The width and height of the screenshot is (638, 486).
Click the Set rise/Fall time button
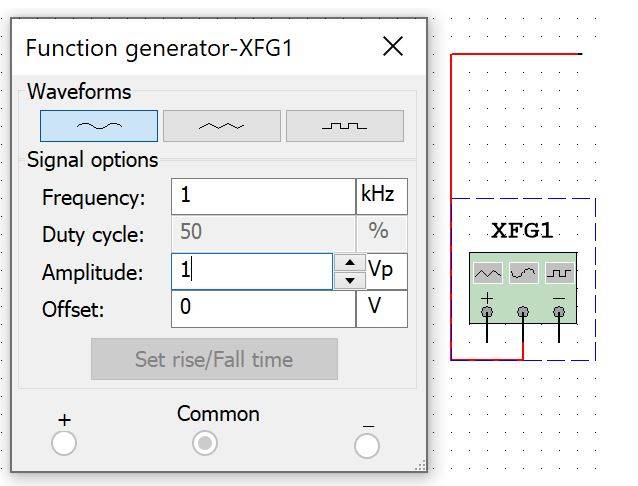point(214,359)
